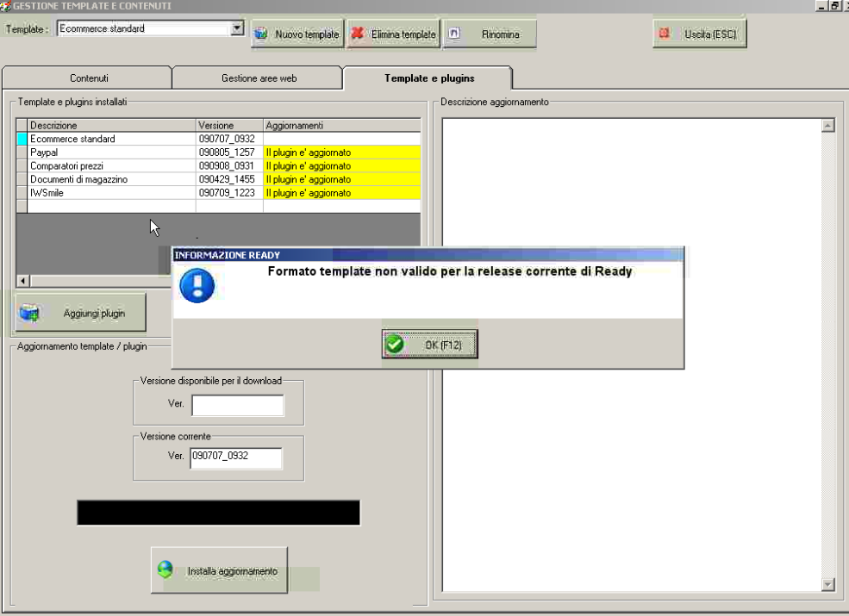Click the Uscita (ESC) exit icon
This screenshot has width=849, height=616.
(665, 34)
